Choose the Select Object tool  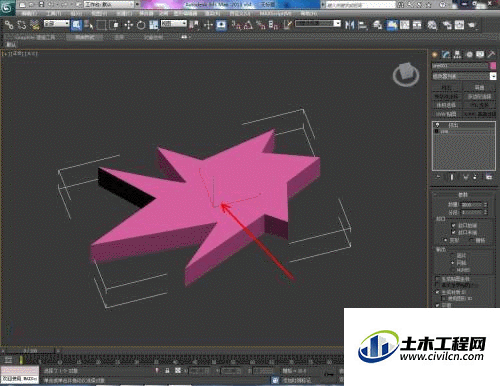pos(77,25)
